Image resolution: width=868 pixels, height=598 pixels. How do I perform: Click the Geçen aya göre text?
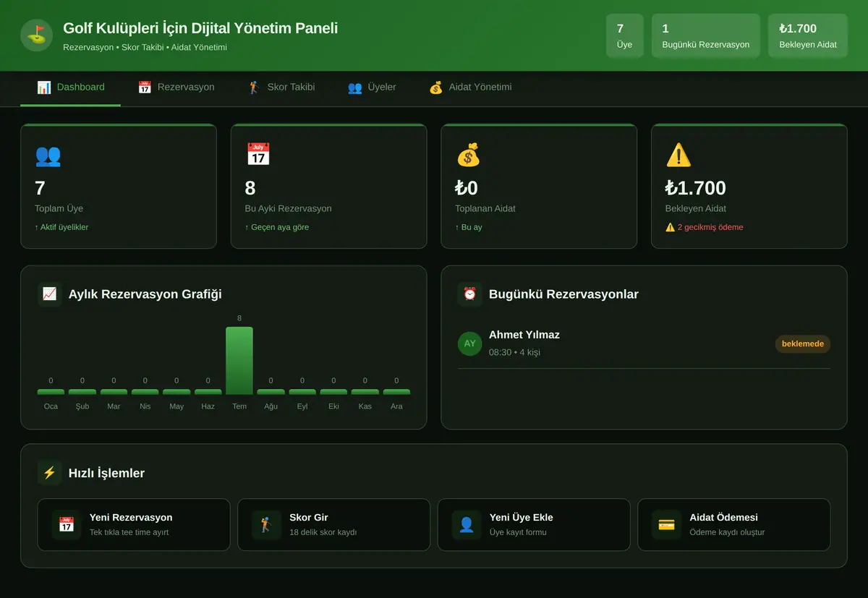pos(277,227)
